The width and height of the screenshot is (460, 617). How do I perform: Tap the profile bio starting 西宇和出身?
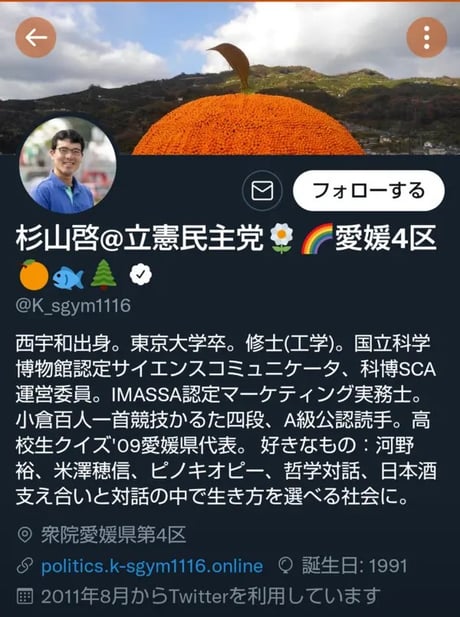coord(226,420)
